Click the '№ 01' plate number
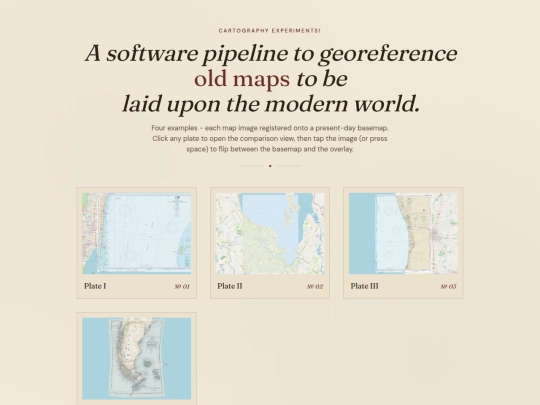The image size is (540, 405). (182, 287)
